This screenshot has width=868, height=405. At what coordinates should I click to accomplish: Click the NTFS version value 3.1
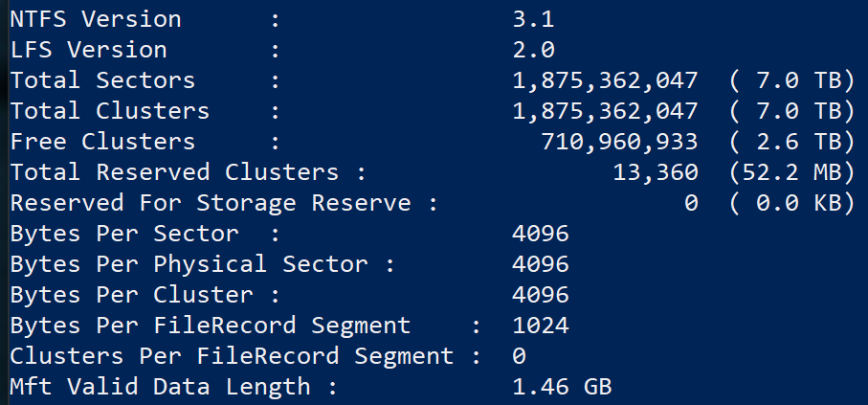(534, 18)
